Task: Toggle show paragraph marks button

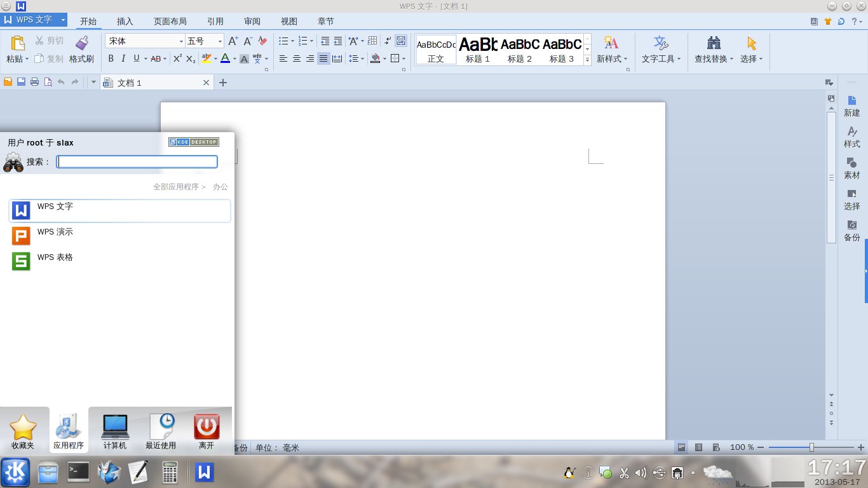Action: click(x=388, y=41)
